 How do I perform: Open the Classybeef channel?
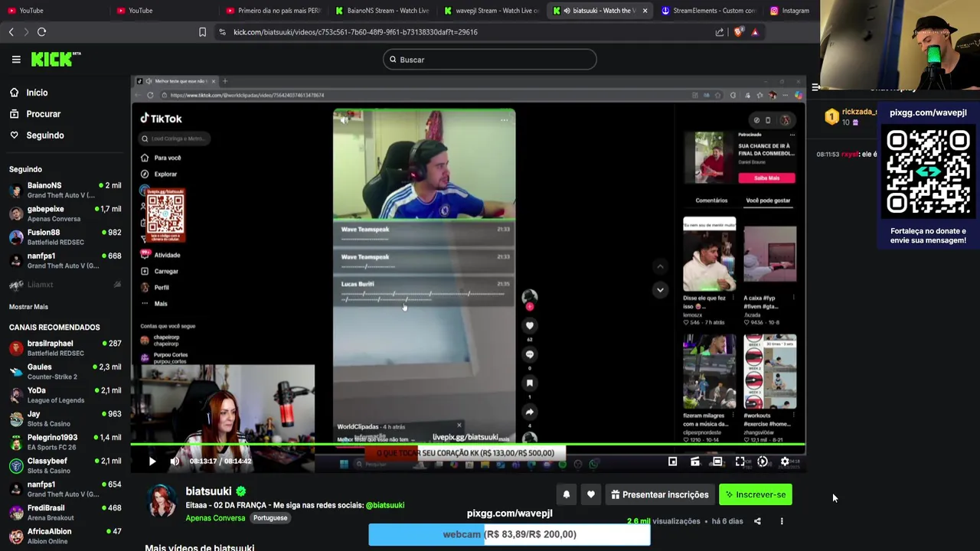(x=65, y=465)
